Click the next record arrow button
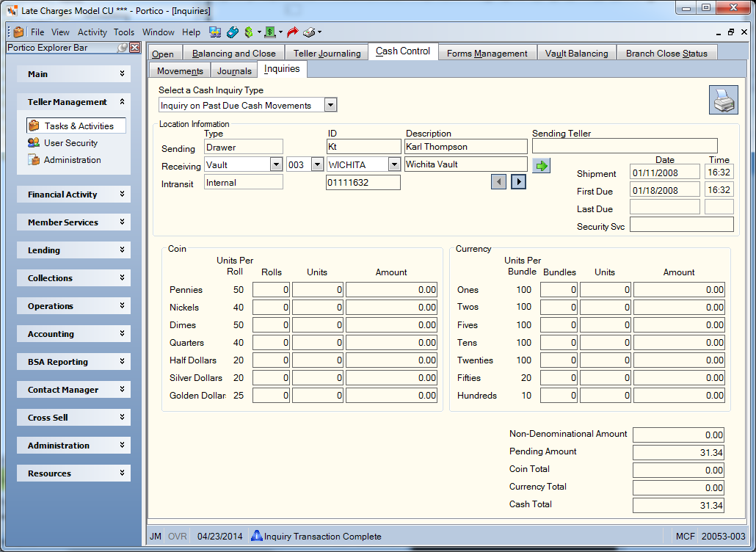 [x=518, y=182]
